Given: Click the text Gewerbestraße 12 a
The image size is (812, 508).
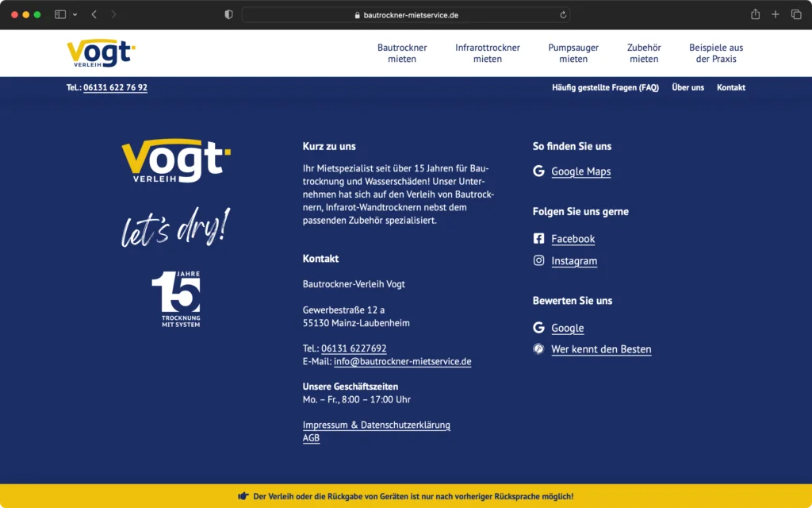Looking at the screenshot, I should [x=344, y=310].
